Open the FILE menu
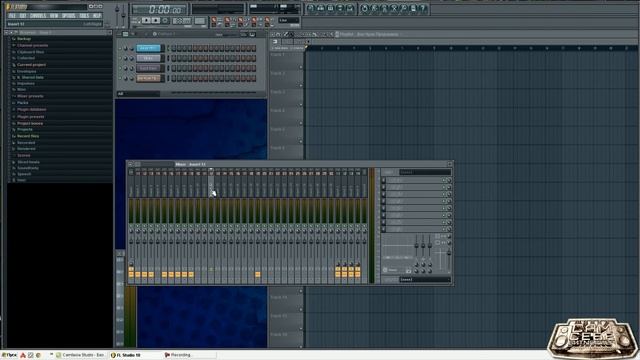Screen dimensions: 640x360 click(x=12, y=16)
